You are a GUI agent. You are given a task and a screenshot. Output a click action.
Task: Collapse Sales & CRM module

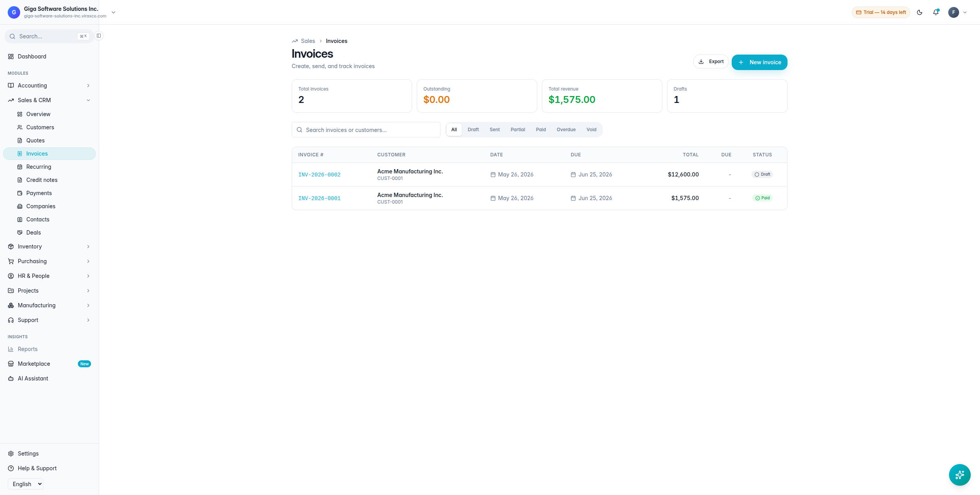click(49, 100)
